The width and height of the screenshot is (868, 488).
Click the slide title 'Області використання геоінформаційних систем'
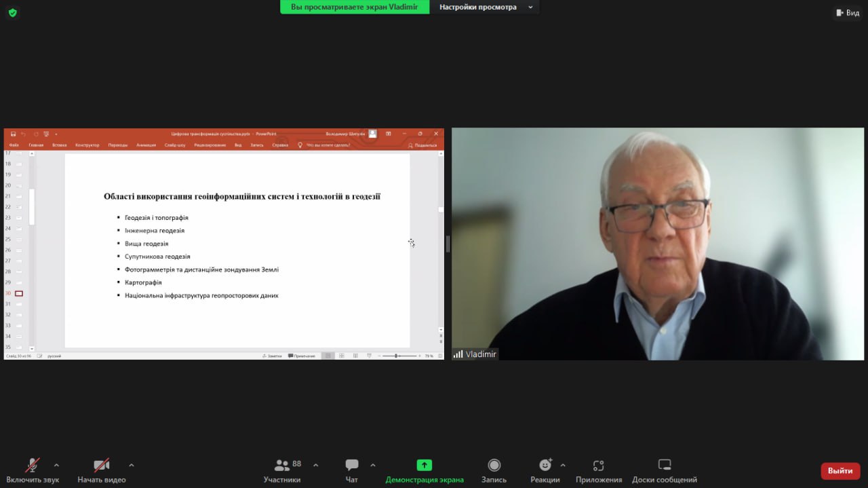pos(242,197)
